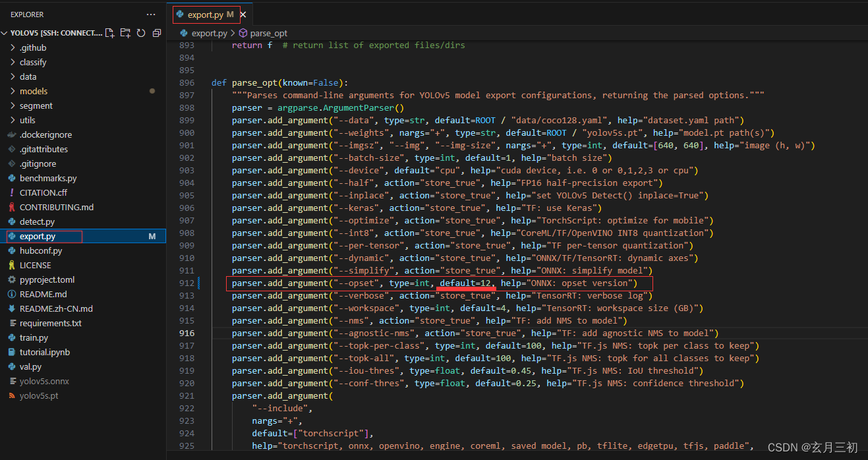
Task: Collapse all folders in the Explorer
Action: pyautogui.click(x=157, y=32)
